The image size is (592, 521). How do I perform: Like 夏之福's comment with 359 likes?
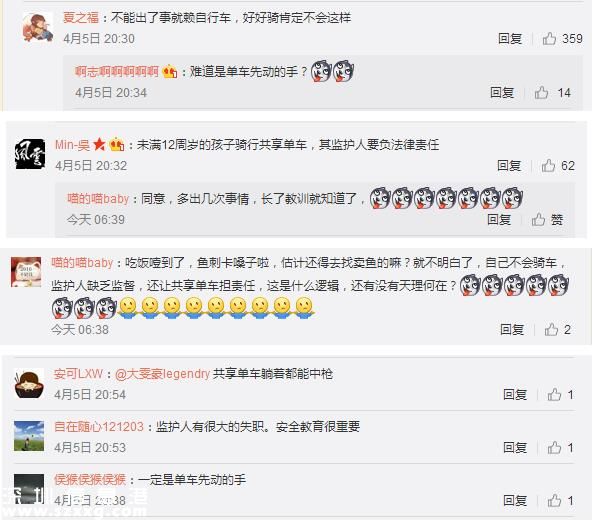pos(549,39)
